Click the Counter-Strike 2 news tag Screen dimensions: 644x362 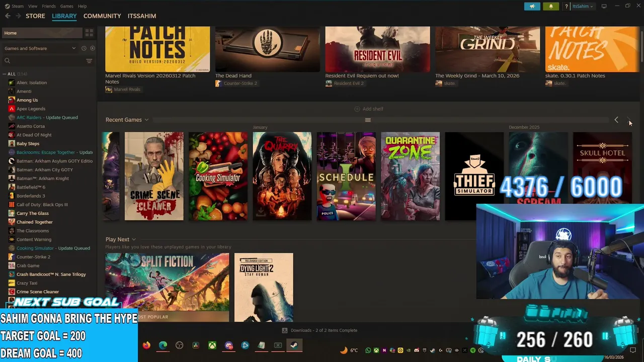(x=236, y=83)
